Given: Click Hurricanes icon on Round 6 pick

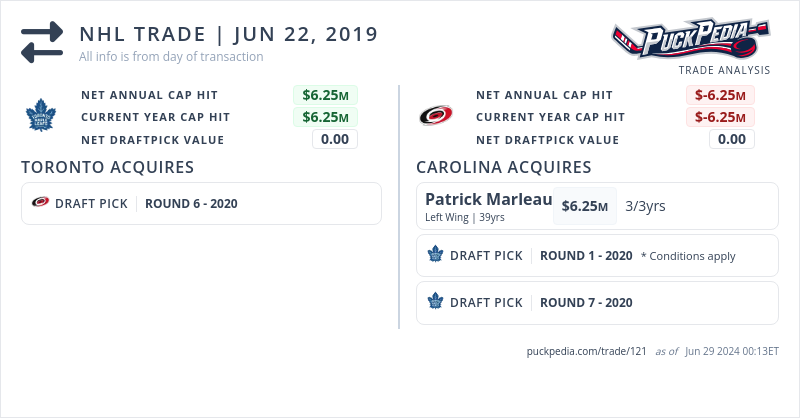Looking at the screenshot, I should pyautogui.click(x=41, y=203).
